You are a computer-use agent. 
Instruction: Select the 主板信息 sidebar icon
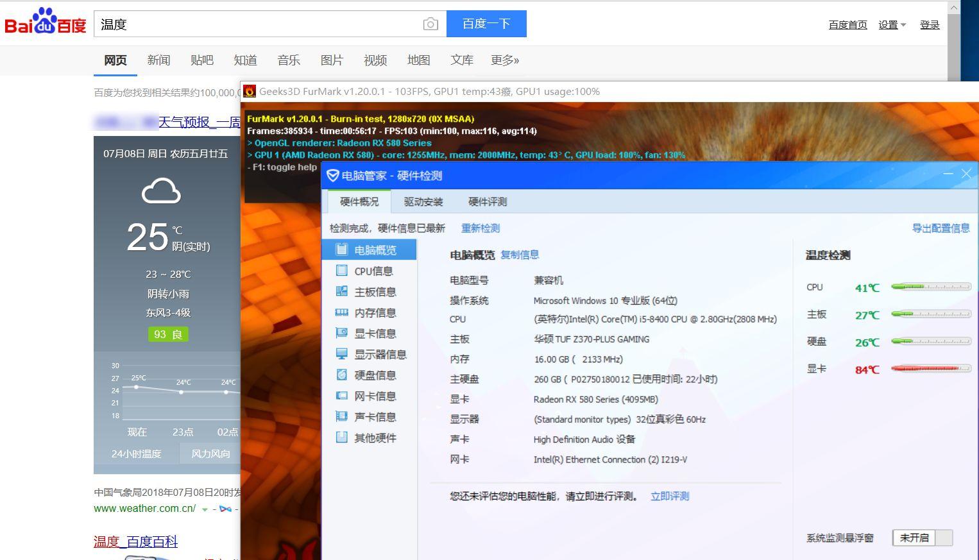point(342,291)
